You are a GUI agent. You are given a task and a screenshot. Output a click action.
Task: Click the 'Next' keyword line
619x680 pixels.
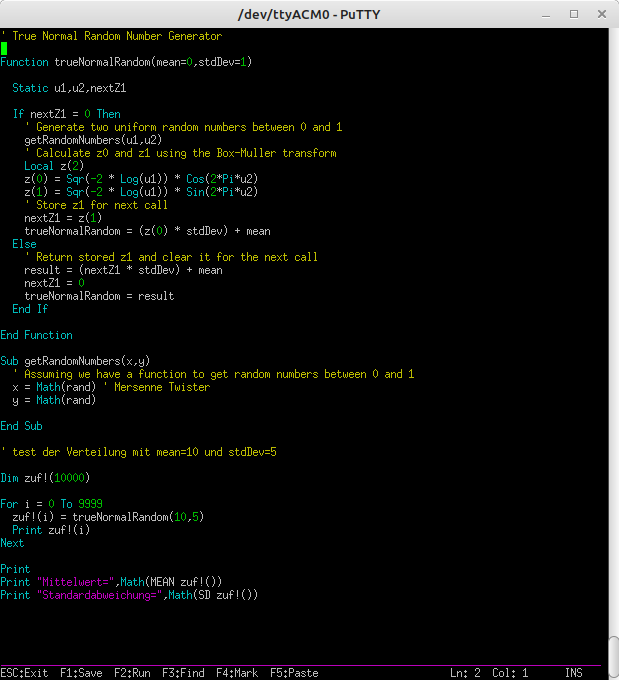pos(12,543)
